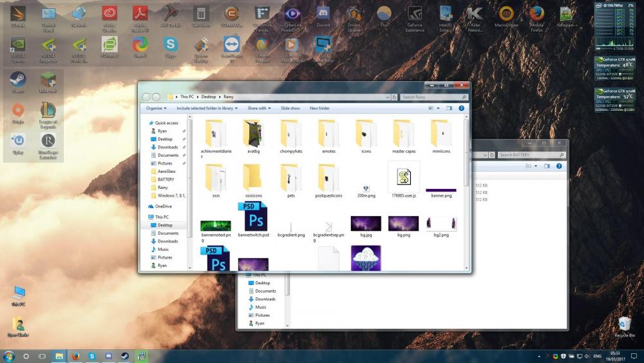Screen dimensions: 644x363
Task: Open the change view options dropdown arrow
Action: [439, 108]
